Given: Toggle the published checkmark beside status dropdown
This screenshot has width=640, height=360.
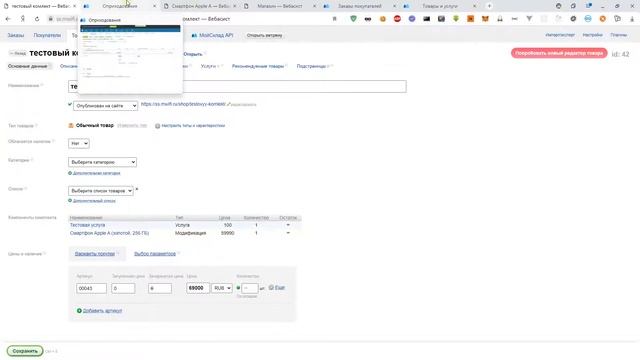Looking at the screenshot, I should pyautogui.click(x=70, y=104).
